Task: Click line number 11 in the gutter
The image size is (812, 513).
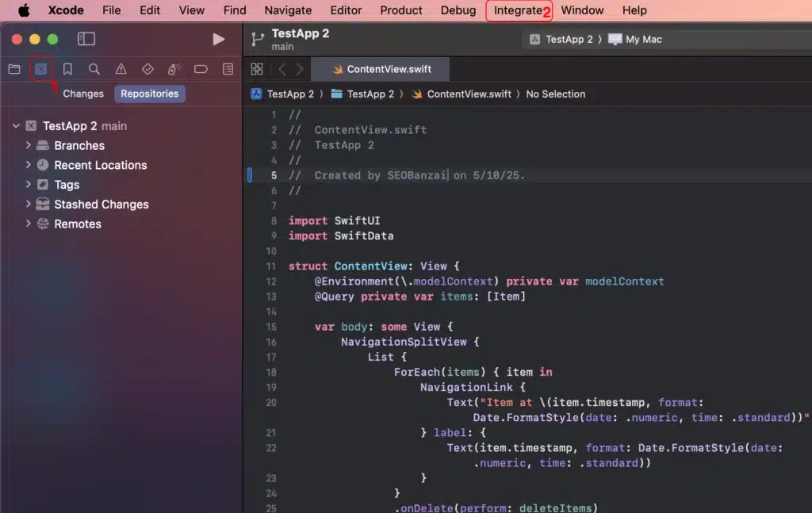Action: coord(271,266)
